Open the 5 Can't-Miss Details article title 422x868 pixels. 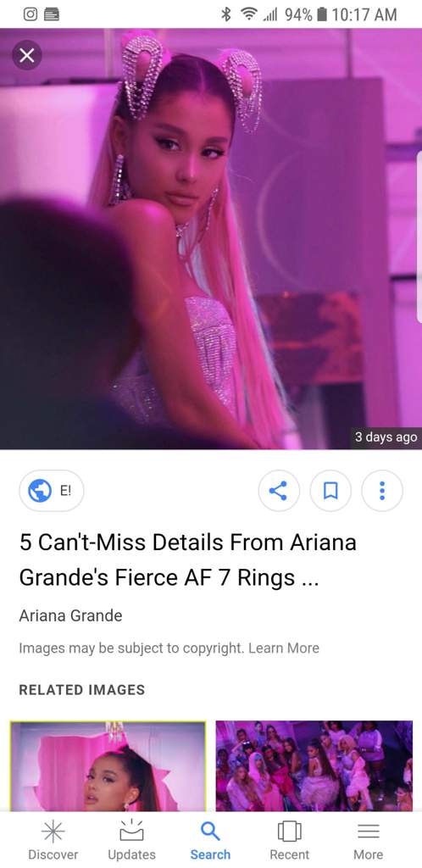pyautogui.click(x=187, y=559)
